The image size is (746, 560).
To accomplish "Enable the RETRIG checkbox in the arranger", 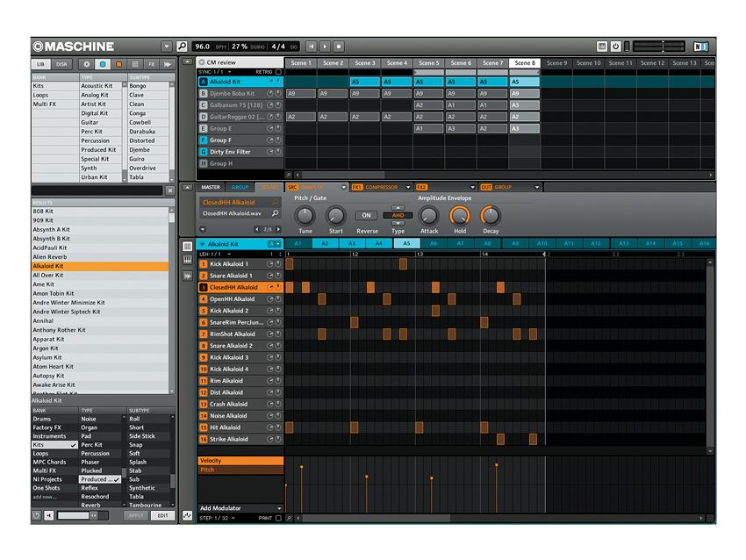I will (x=279, y=72).
